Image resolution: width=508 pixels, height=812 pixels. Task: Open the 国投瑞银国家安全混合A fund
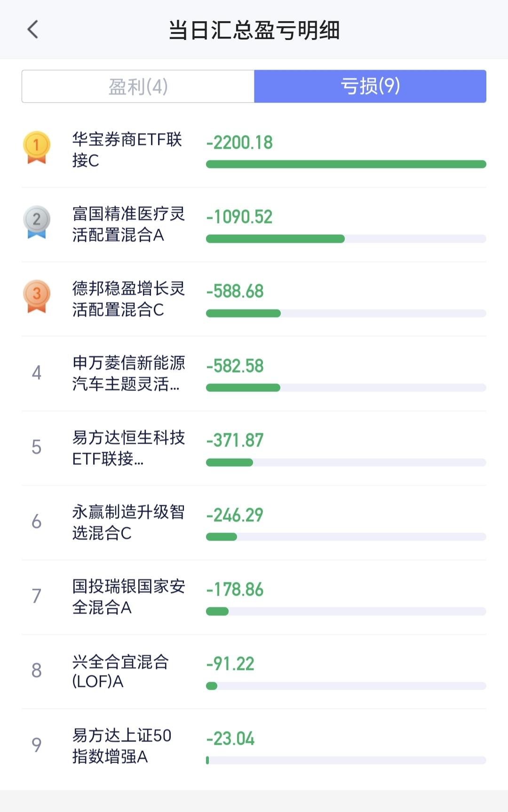(254, 597)
